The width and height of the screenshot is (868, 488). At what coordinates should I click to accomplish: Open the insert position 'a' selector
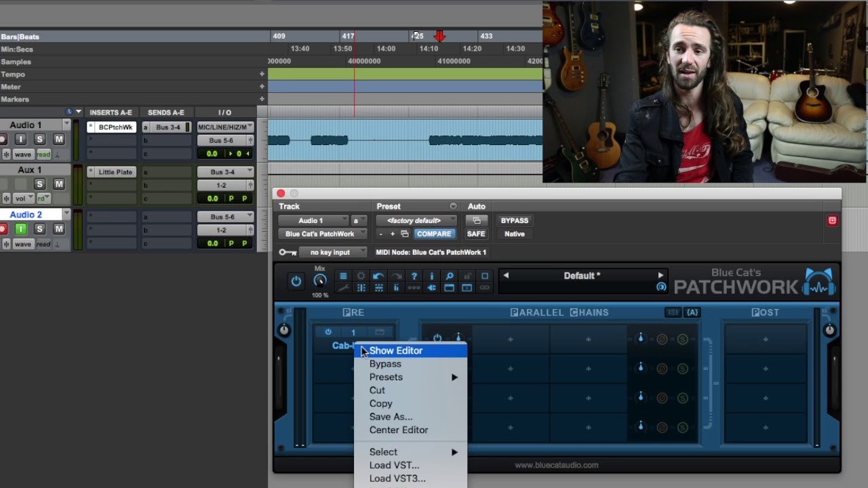[359, 220]
